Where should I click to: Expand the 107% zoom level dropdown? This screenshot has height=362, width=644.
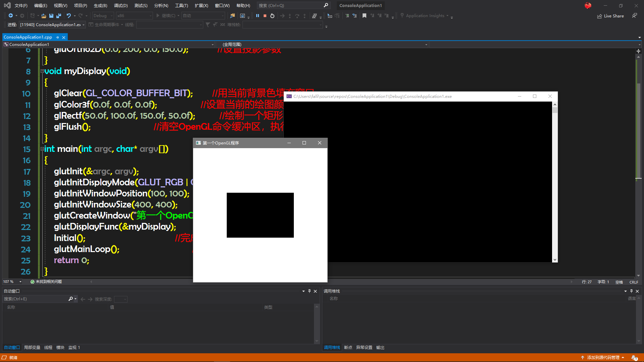(x=20, y=282)
